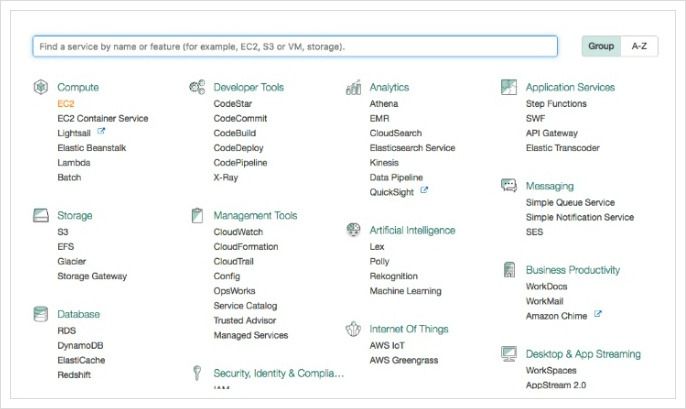Open AWS Greengrass
The image size is (686, 409).
404,360
